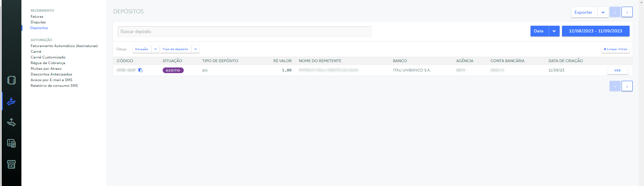Open the Carnê menu entry
Image resolution: width=644 pixels, height=186 pixels.
pos(36,51)
